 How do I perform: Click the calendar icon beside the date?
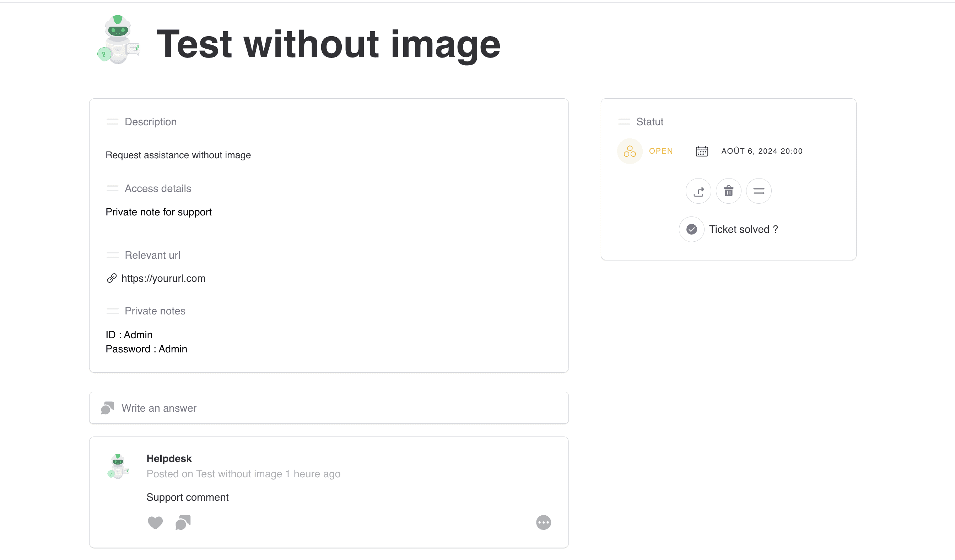pyautogui.click(x=701, y=151)
